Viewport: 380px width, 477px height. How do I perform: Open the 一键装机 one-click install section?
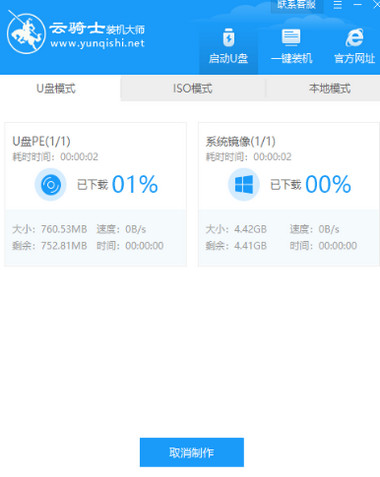(291, 46)
